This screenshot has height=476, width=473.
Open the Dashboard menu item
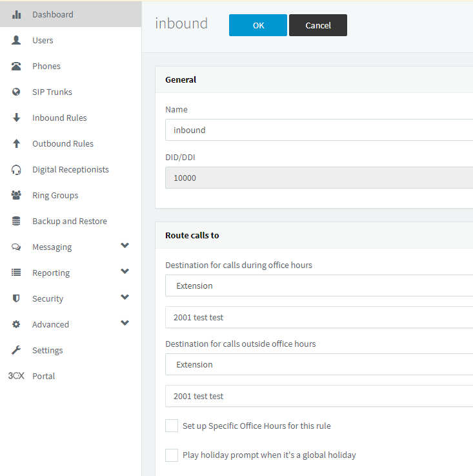tap(71, 14)
